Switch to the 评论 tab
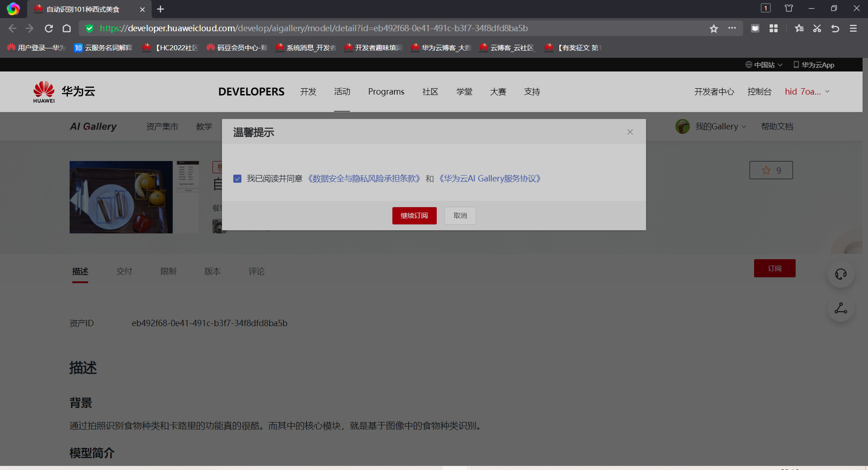868x470 pixels. point(256,271)
